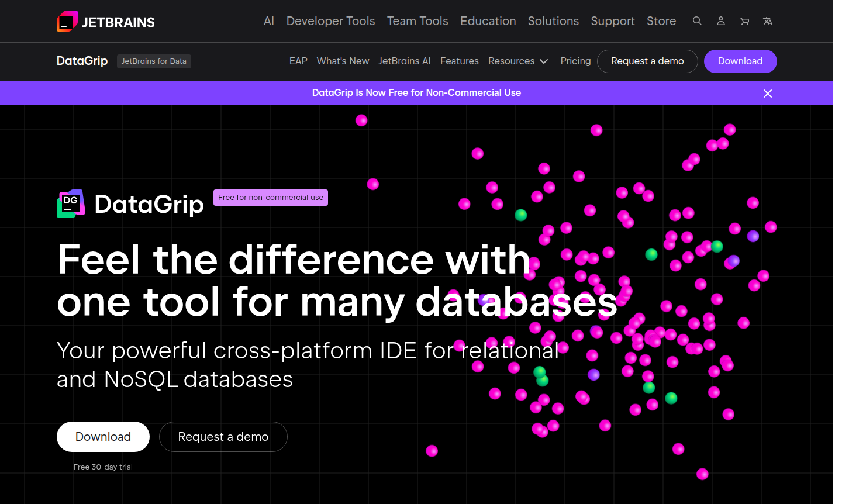Click the JetBrains logo
842x504 pixels.
coord(105,21)
